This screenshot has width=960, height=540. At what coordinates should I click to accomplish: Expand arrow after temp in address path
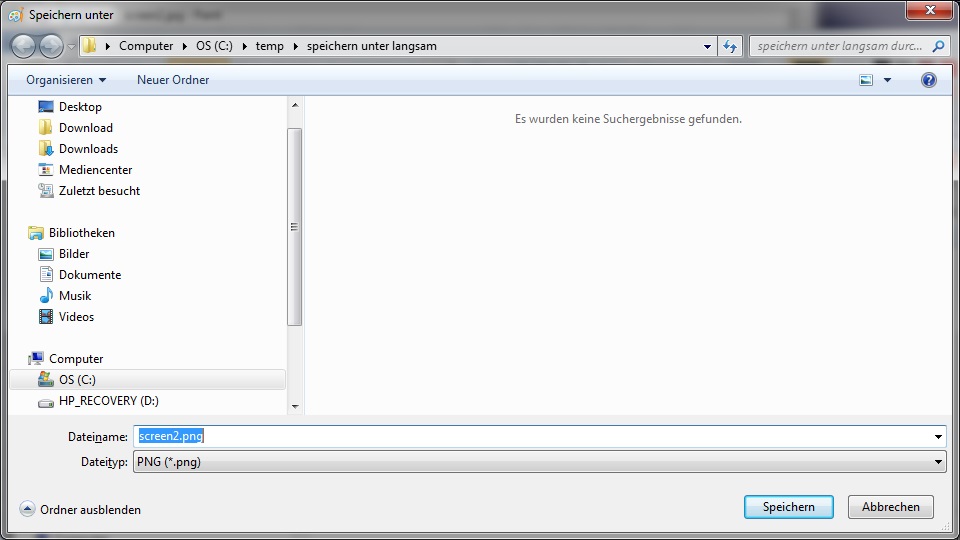click(x=295, y=46)
